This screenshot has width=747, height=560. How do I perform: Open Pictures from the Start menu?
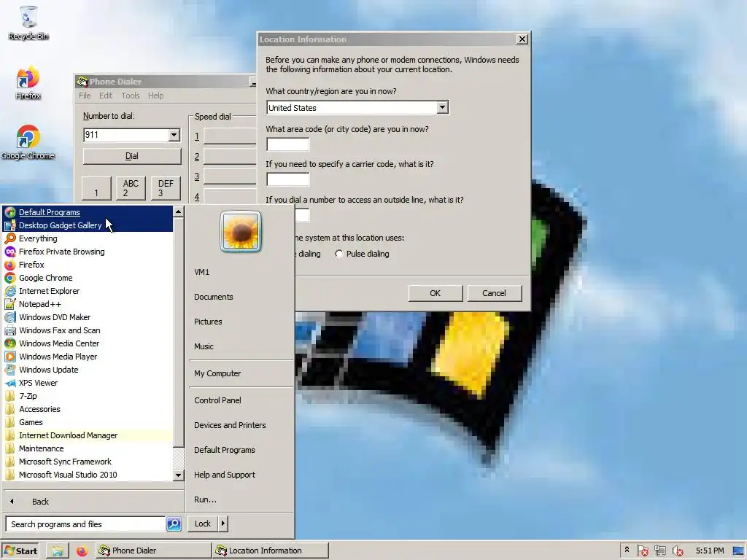tap(208, 322)
